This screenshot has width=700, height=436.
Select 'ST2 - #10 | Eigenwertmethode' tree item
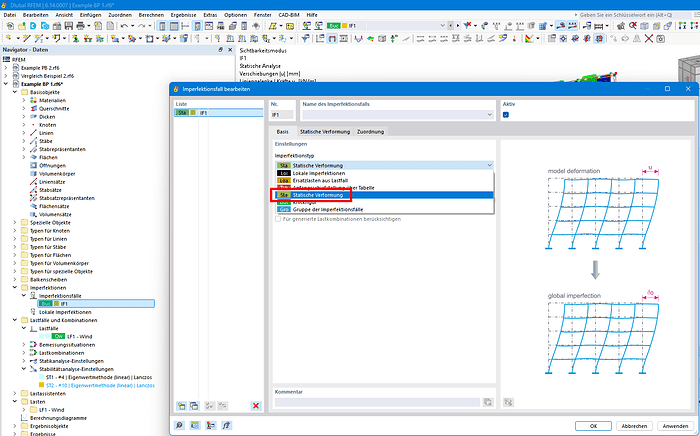click(100, 385)
